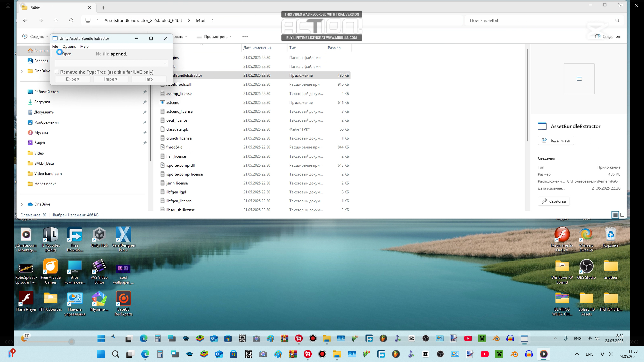Open the Options menu in UABE

click(x=69, y=47)
